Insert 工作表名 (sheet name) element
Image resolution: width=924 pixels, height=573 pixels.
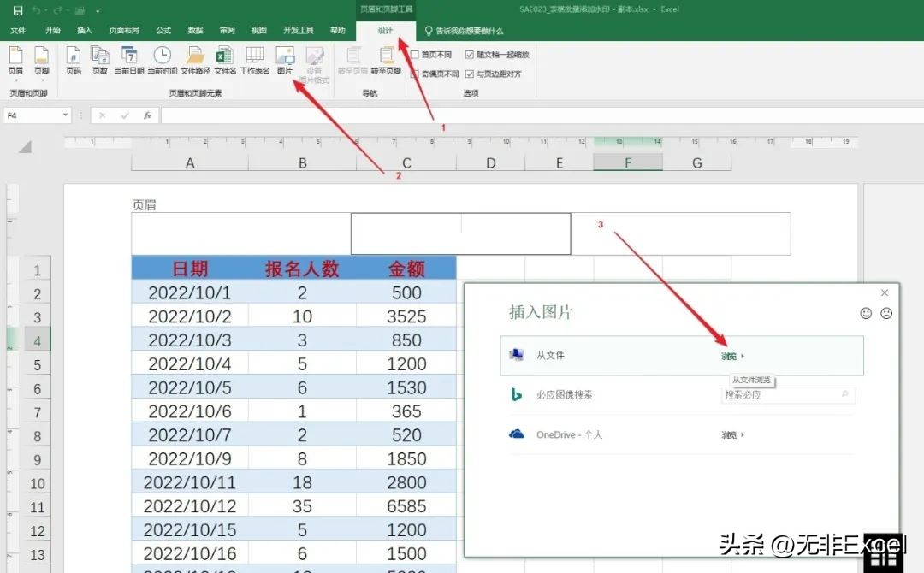point(255,61)
